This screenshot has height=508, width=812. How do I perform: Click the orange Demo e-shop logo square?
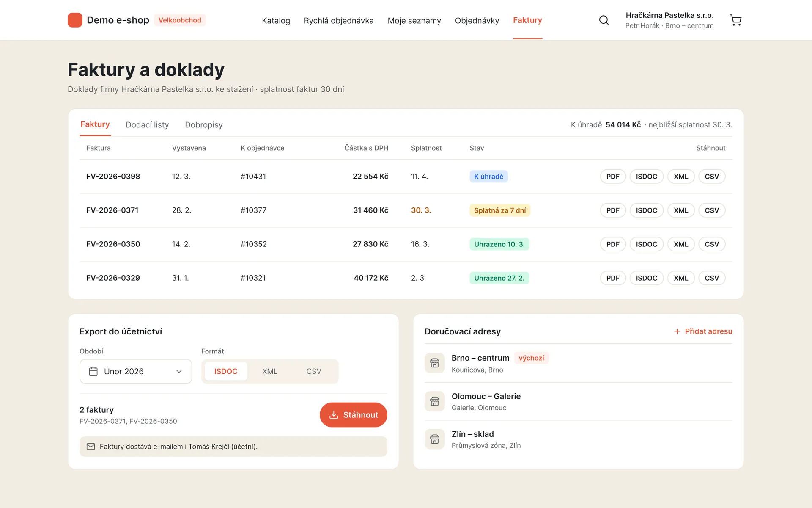tap(75, 20)
